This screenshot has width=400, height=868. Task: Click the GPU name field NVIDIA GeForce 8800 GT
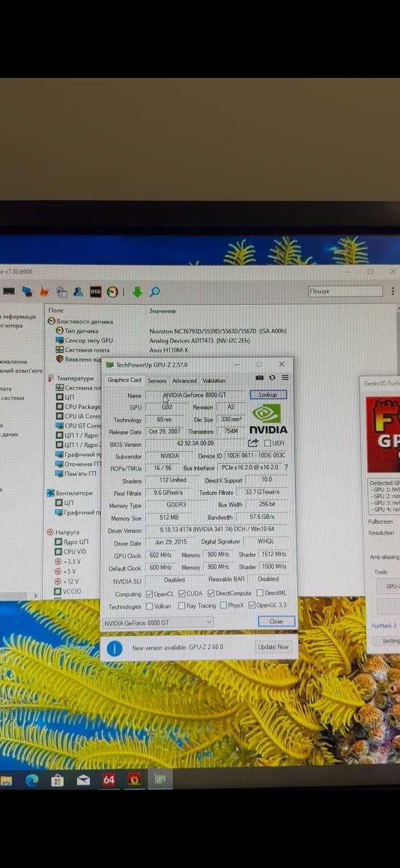click(195, 395)
